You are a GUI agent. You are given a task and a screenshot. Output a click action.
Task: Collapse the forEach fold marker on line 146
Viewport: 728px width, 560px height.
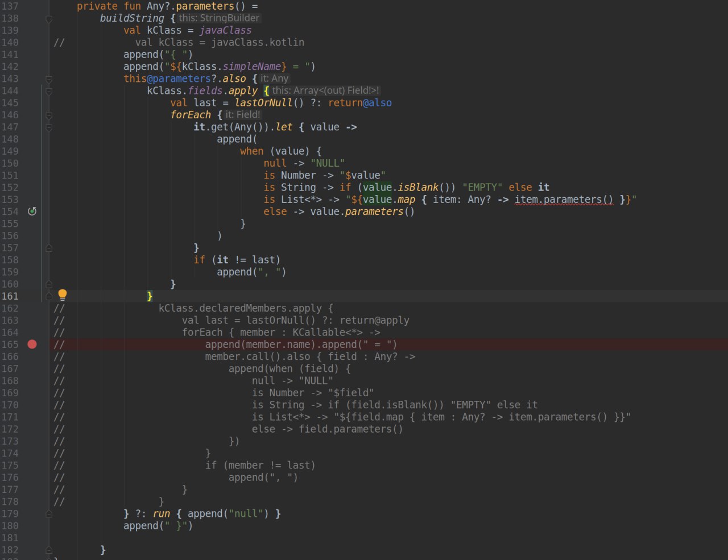(x=49, y=115)
